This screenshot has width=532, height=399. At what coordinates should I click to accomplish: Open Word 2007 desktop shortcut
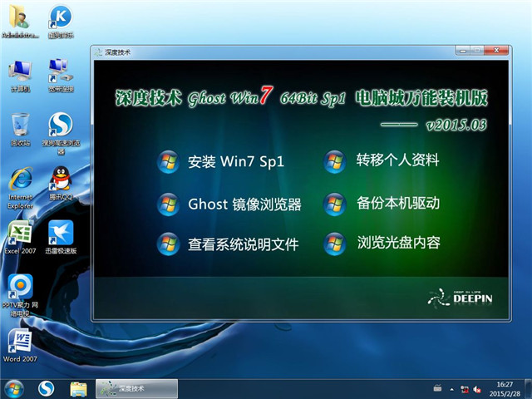pyautogui.click(x=20, y=341)
